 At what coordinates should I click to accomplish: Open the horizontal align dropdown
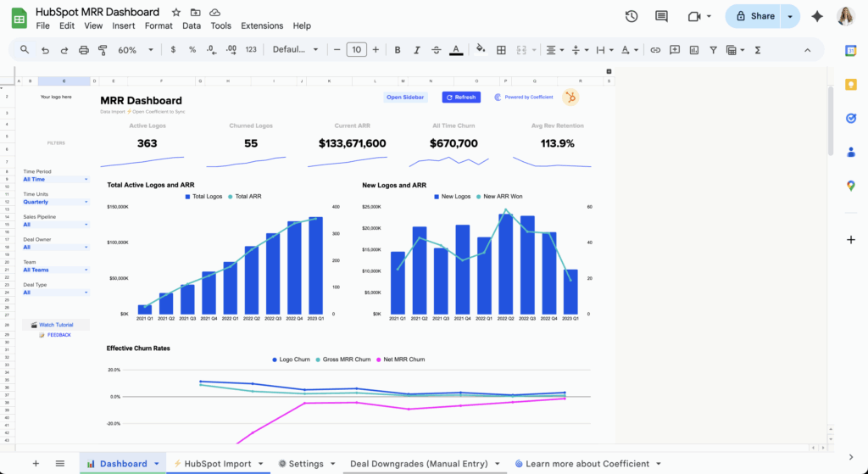tap(554, 50)
